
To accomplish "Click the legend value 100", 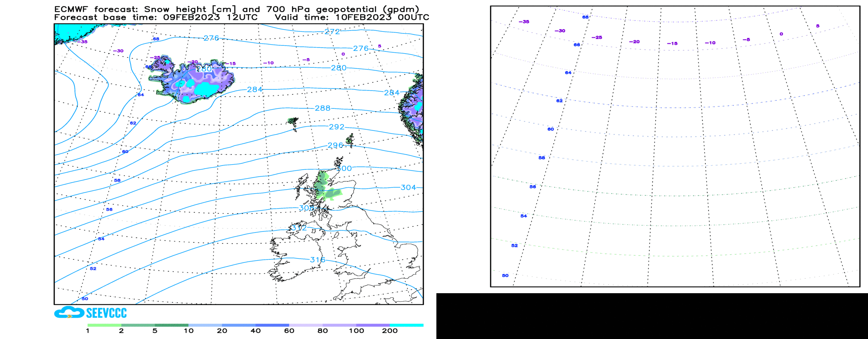I will click(357, 331).
